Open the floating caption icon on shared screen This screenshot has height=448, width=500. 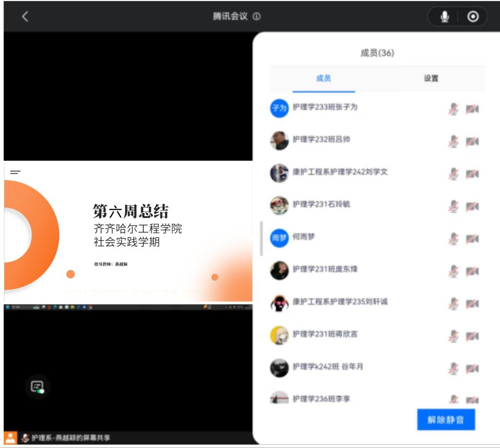tap(38, 387)
